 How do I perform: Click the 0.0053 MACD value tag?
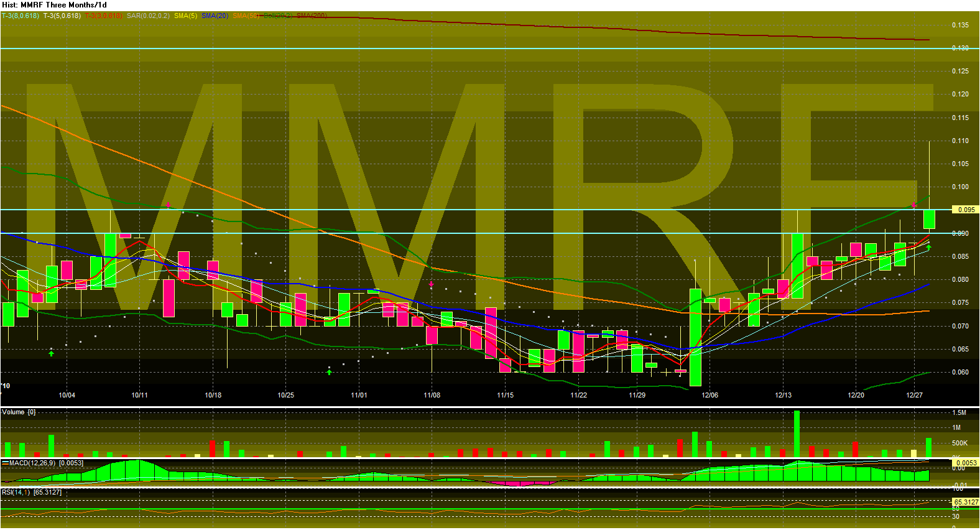[x=966, y=463]
